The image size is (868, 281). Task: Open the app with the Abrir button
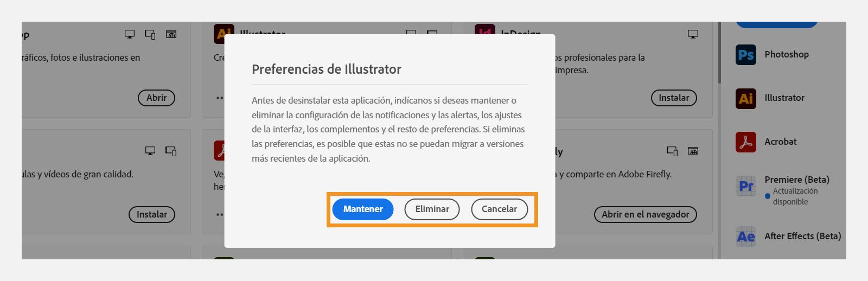coord(156,98)
